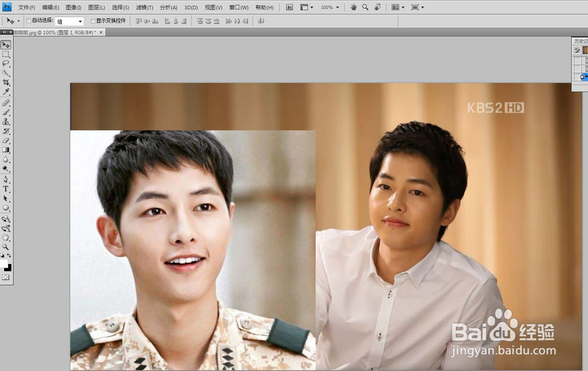The image size is (588, 371).
Task: Select the Pen tool
Action: 6,179
